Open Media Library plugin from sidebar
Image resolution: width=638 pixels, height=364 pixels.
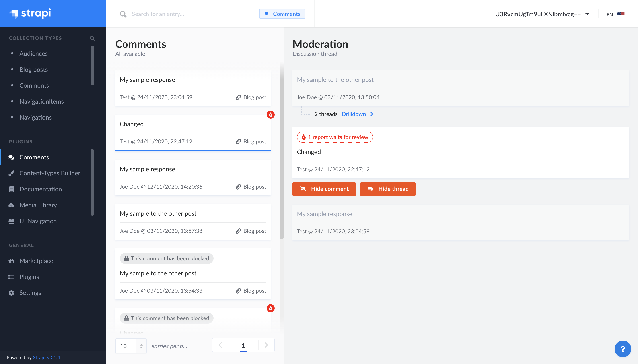click(38, 205)
